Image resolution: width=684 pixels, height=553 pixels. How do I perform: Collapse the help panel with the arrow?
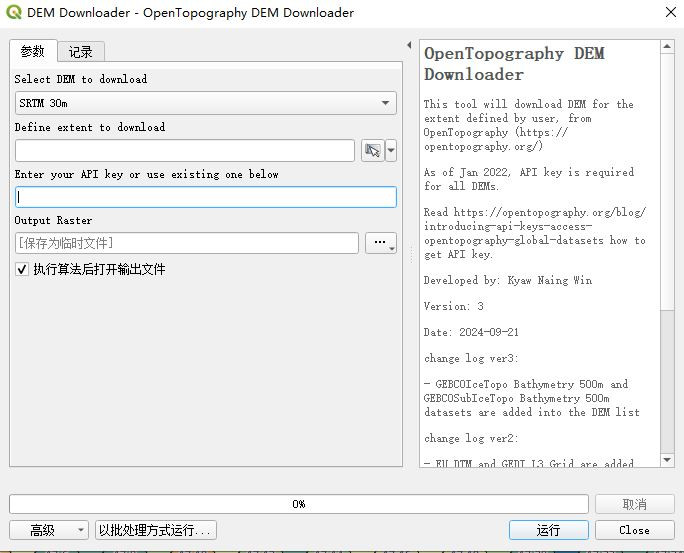[409, 45]
